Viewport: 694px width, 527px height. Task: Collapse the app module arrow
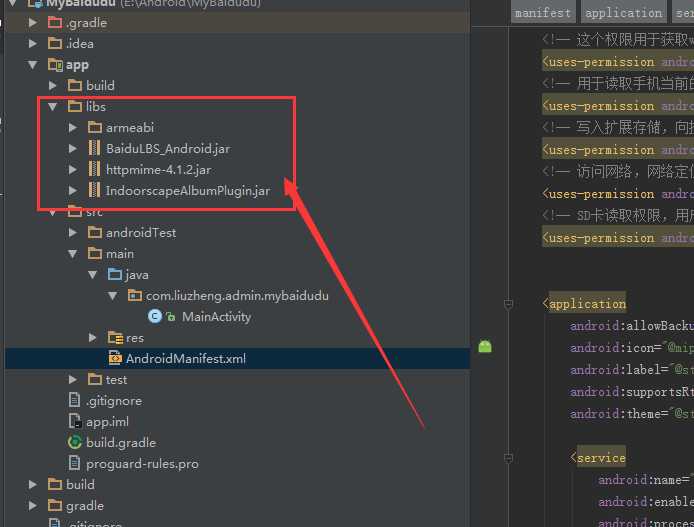[33, 65]
